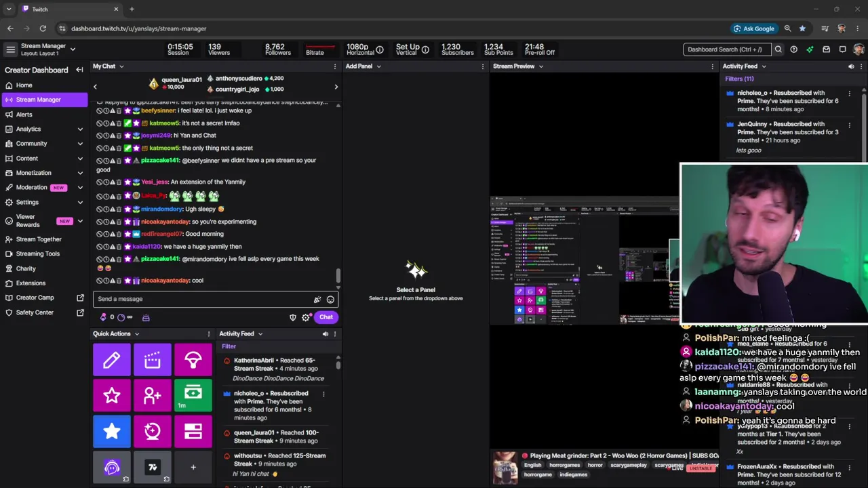Click the green Run Ad quick action
Image resolution: width=868 pixels, height=488 pixels.
pyautogui.click(x=193, y=396)
